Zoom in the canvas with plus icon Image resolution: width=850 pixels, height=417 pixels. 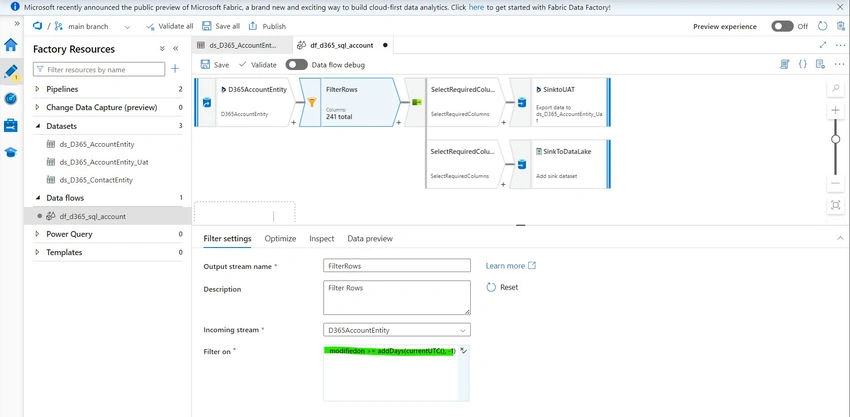tap(835, 110)
